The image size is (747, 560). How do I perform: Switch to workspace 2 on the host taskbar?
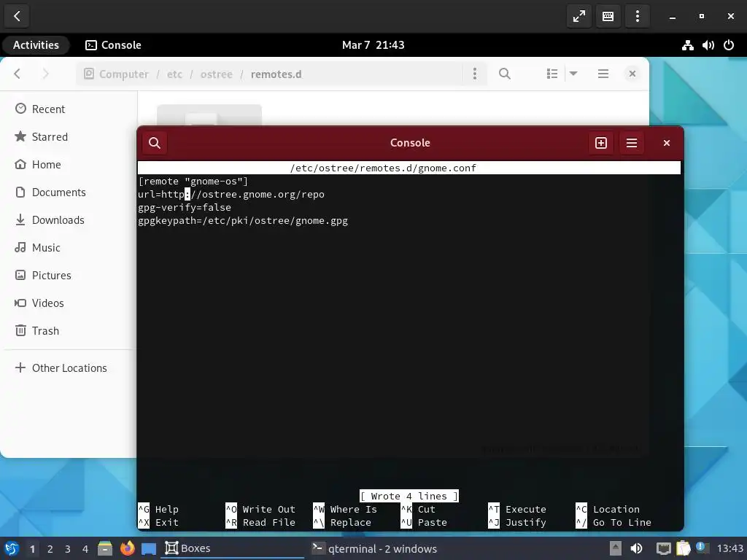coord(50,549)
